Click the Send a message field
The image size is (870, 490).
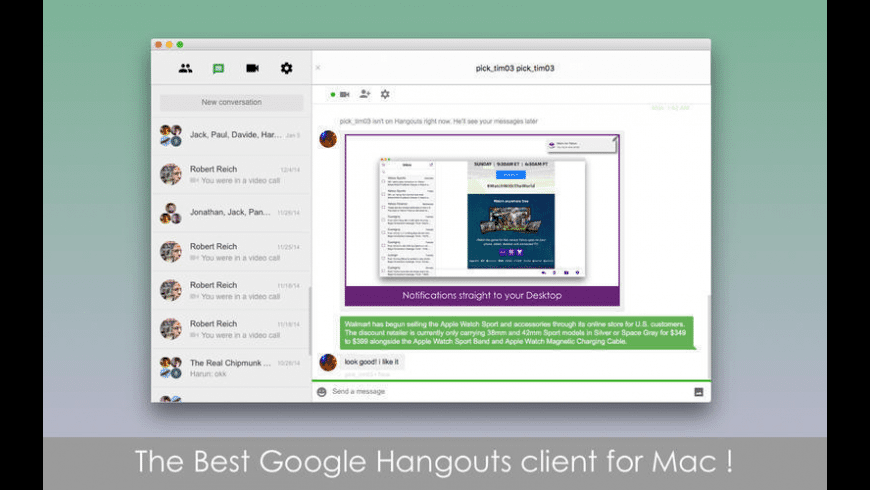[x=508, y=392]
